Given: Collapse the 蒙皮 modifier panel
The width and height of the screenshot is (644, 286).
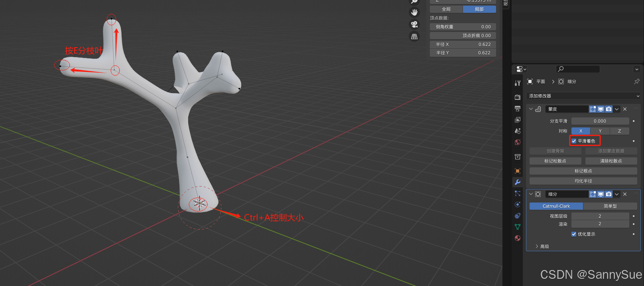Looking at the screenshot, I should pyautogui.click(x=531, y=109).
